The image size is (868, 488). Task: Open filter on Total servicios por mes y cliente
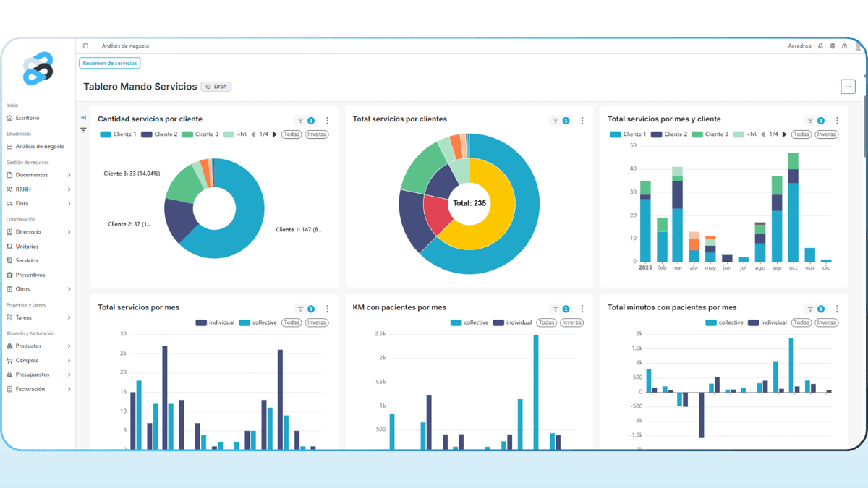(x=815, y=121)
